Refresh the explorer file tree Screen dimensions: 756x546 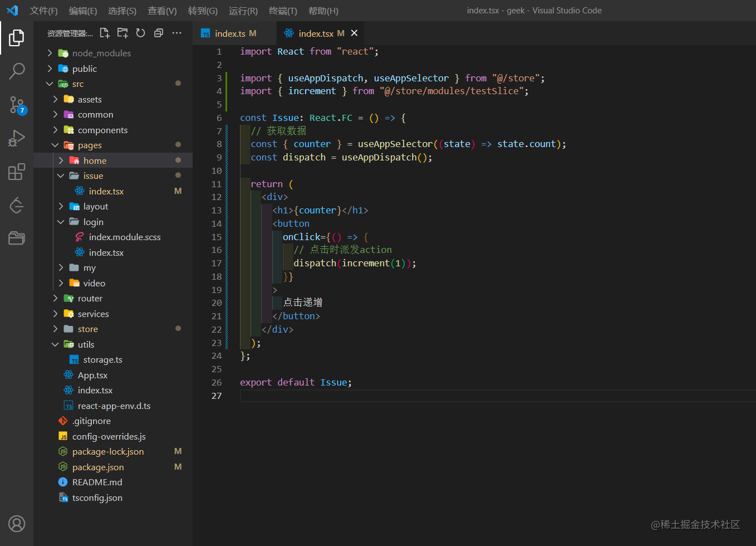140,33
